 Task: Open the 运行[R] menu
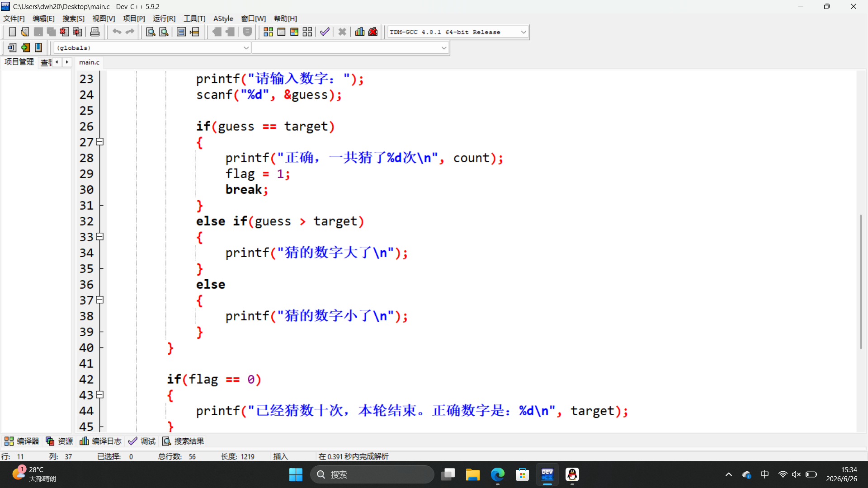click(164, 19)
